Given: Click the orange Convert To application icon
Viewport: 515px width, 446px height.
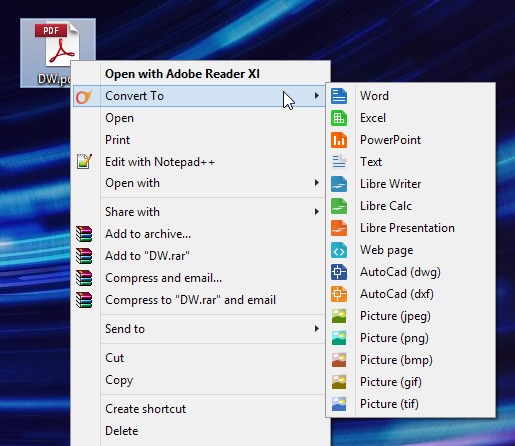Looking at the screenshot, I should (83, 96).
